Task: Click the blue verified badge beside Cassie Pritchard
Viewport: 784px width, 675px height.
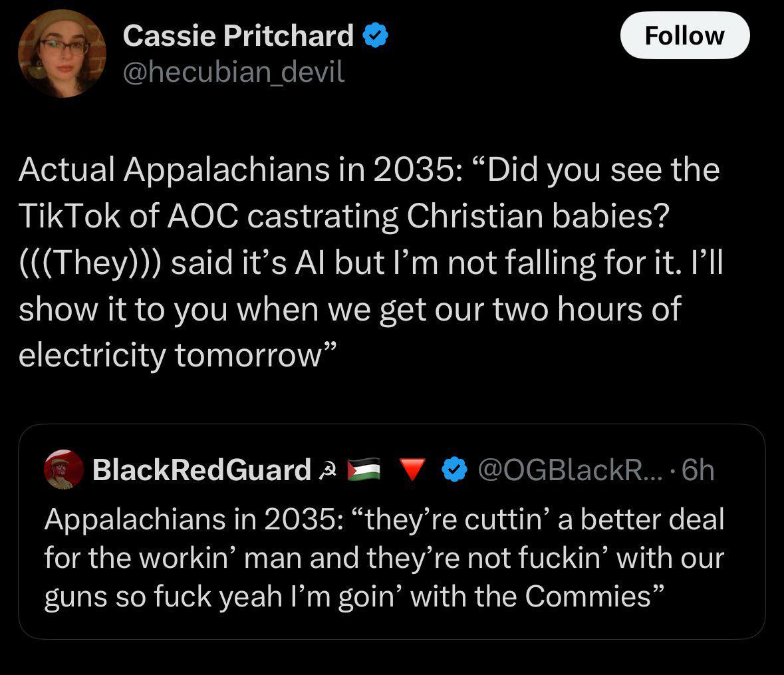Action: click(x=375, y=36)
